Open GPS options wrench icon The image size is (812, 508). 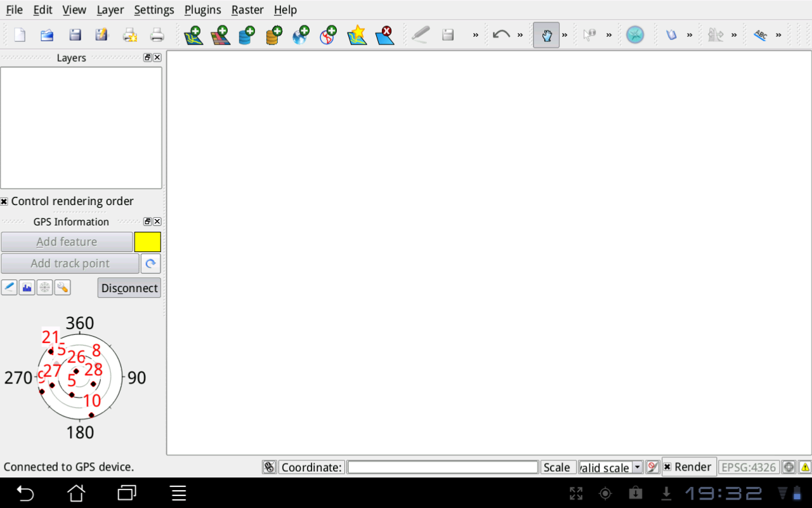[x=62, y=288]
